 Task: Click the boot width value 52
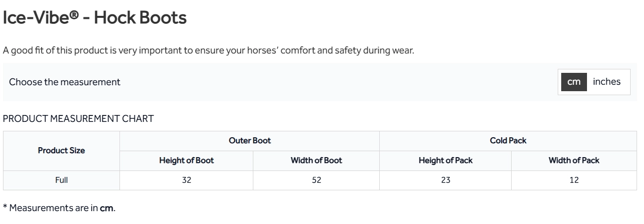[x=316, y=180]
